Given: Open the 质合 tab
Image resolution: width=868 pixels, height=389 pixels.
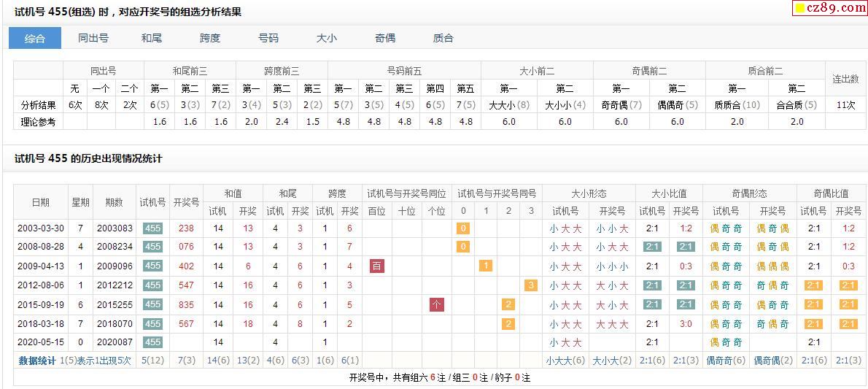Looking at the screenshot, I should [x=443, y=38].
